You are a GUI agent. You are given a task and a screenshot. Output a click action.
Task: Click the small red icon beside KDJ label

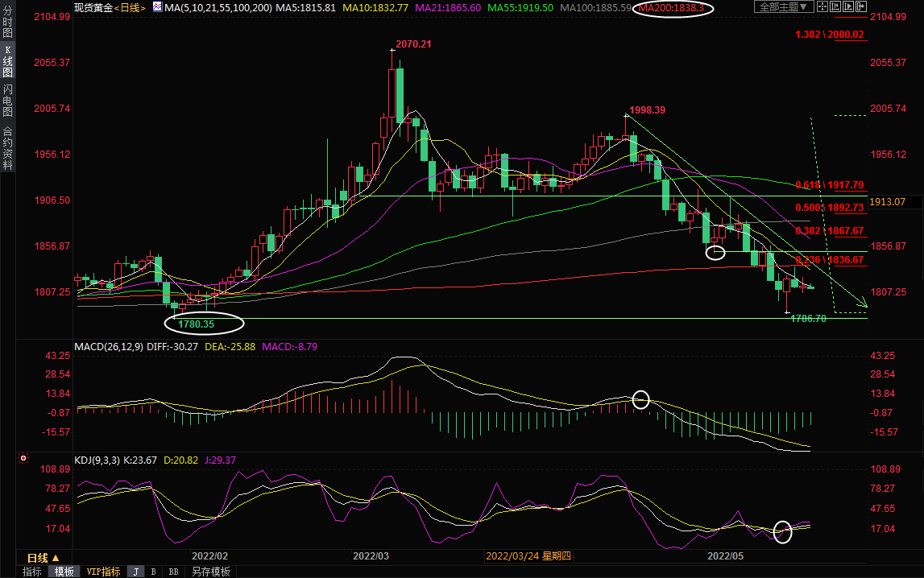[x=23, y=460]
